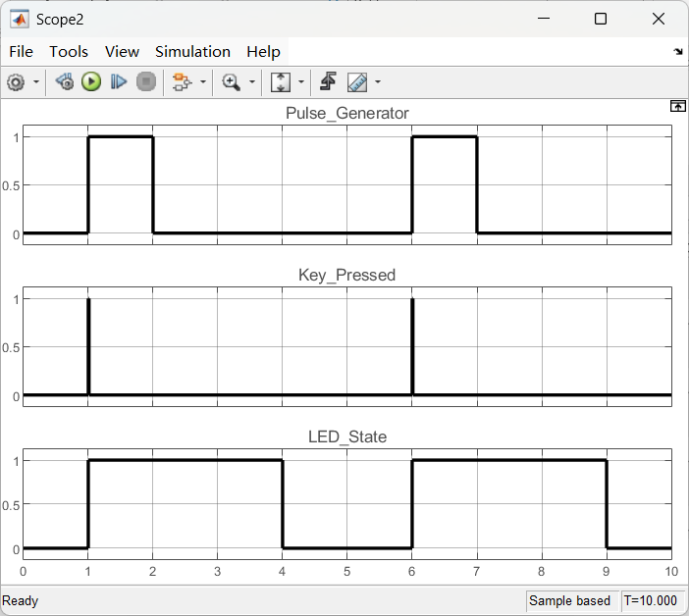Open the Cursor Measurements ruler tool
This screenshot has height=616, width=689.
357,82
